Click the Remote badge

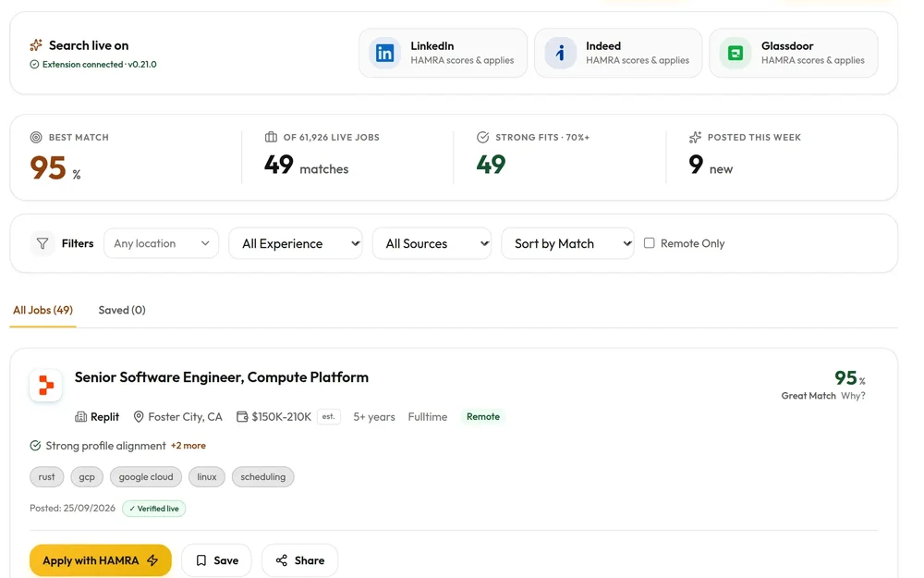click(483, 417)
